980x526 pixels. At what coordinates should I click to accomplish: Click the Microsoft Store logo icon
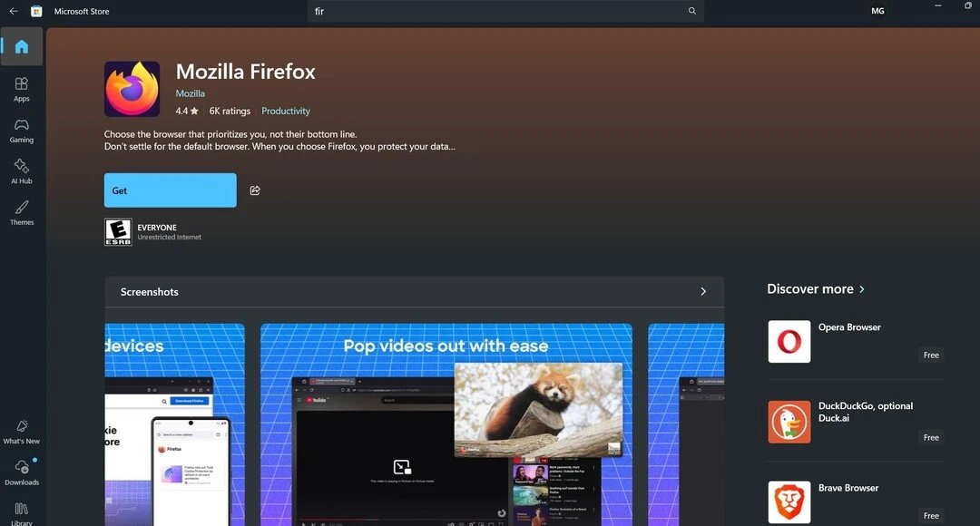(x=36, y=11)
